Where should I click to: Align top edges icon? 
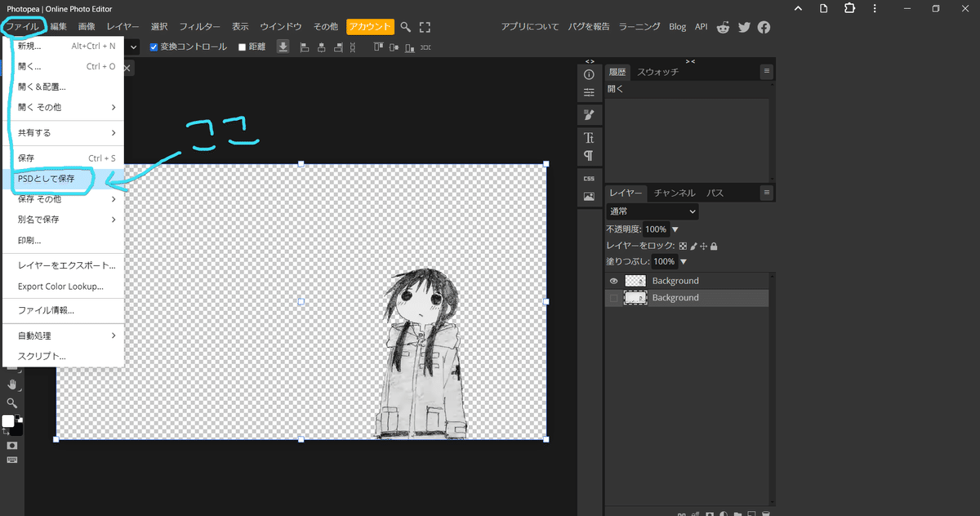tap(378, 47)
